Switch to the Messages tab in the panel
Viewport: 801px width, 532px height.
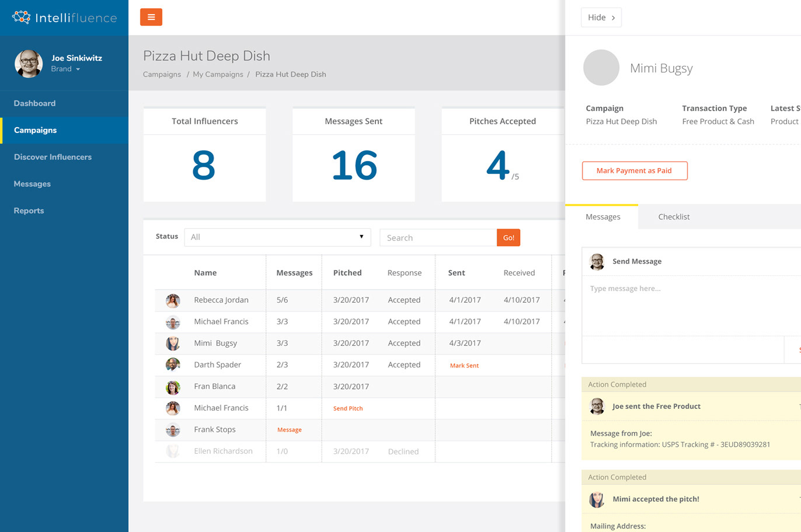click(602, 217)
